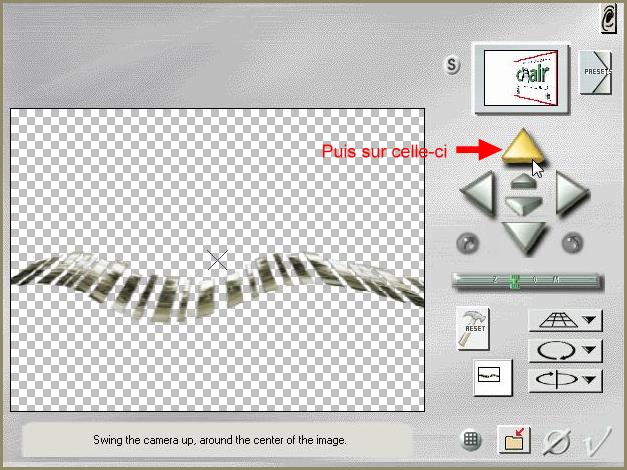The image size is (627, 470).
Task: Open the Presets panel
Action: pos(596,72)
